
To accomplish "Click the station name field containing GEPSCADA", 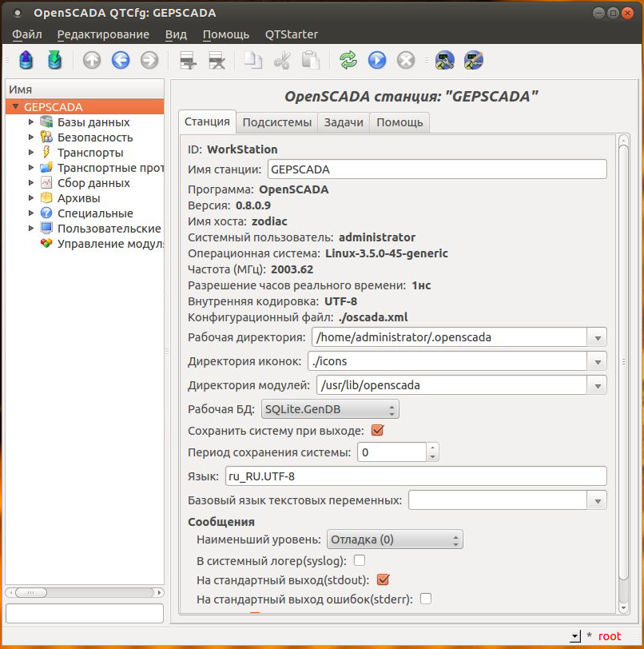I will 437,169.
